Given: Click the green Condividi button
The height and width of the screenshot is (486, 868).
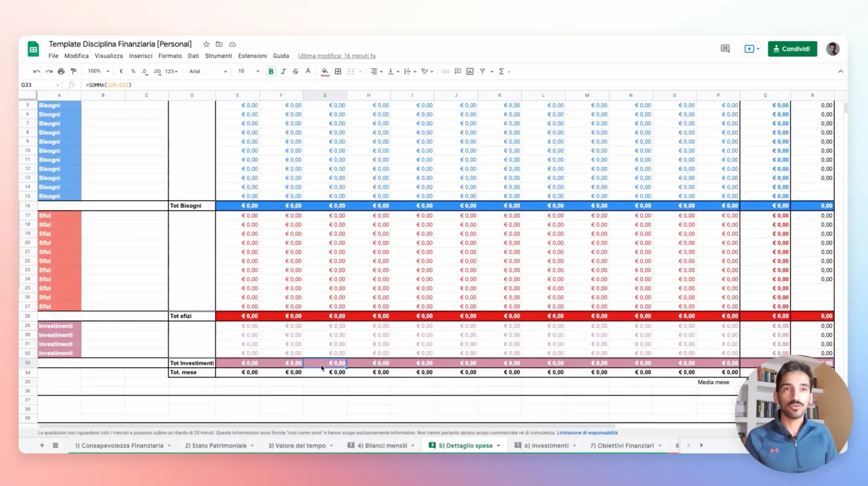Looking at the screenshot, I should (792, 49).
